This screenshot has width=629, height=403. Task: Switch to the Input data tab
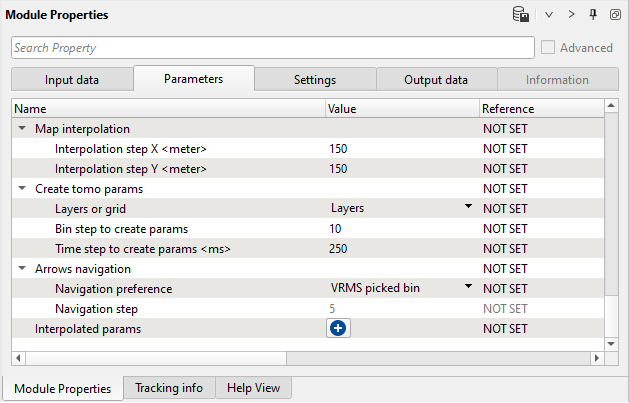pyautogui.click(x=72, y=80)
